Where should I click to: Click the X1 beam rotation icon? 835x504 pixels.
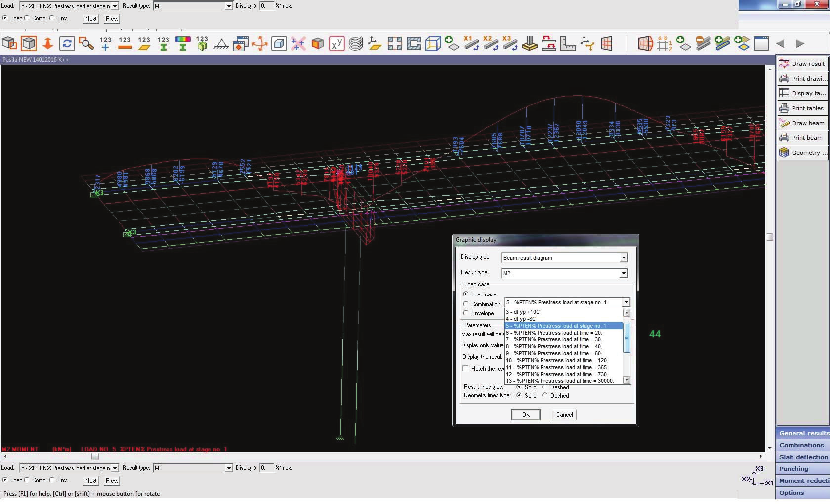[471, 43]
